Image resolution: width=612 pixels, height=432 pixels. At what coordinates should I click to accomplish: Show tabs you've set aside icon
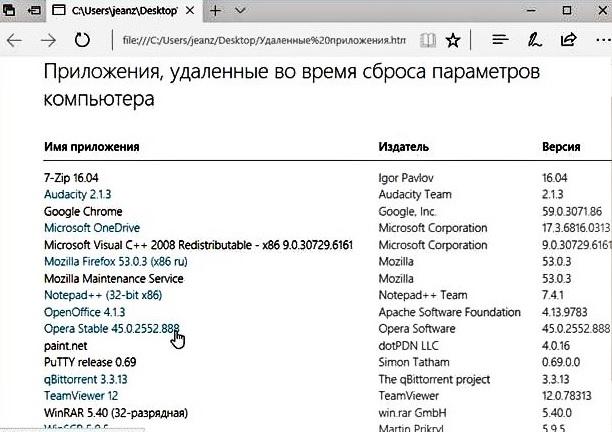tap(9, 10)
